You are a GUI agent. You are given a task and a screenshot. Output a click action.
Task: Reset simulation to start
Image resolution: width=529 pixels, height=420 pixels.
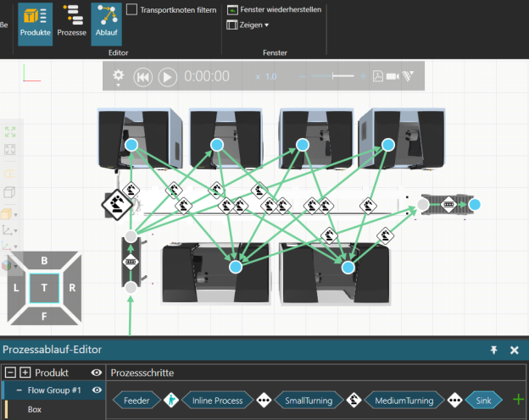(142, 77)
